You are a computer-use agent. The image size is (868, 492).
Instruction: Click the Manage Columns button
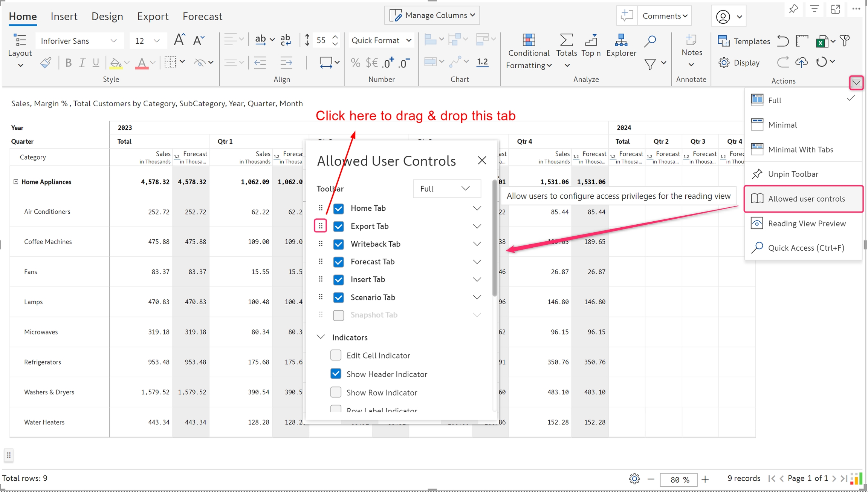pos(432,15)
